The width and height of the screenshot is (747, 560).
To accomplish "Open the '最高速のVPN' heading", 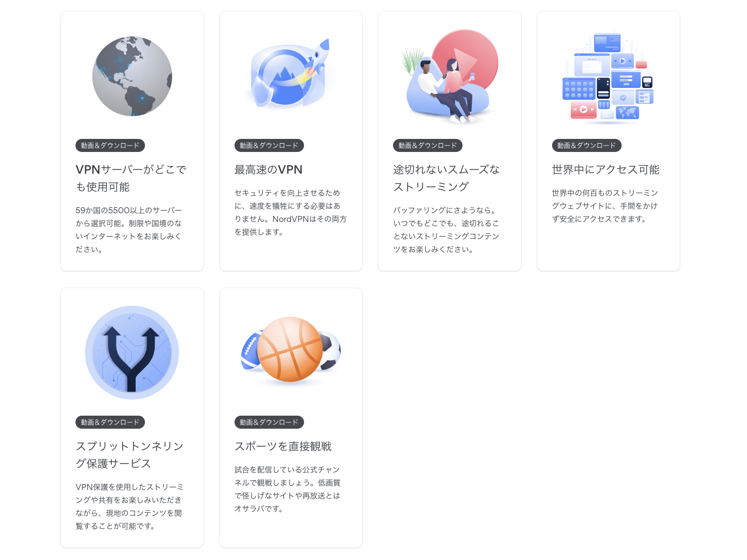I will click(268, 170).
